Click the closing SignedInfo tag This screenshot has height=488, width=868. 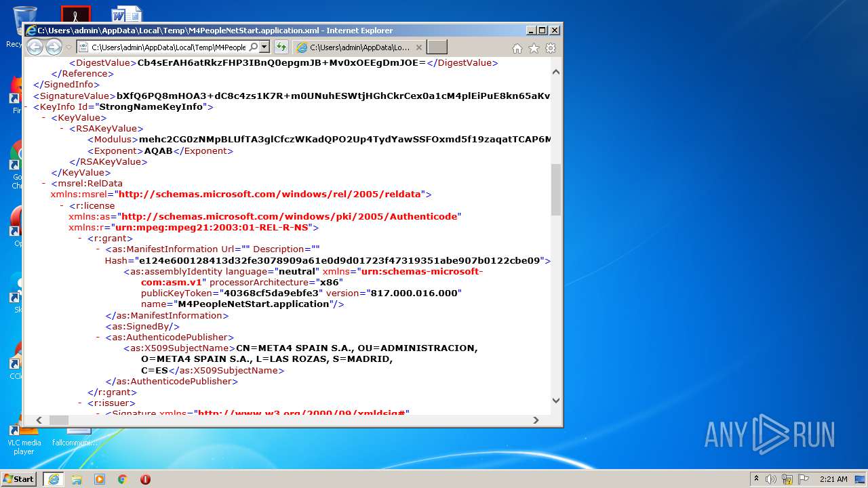[66, 85]
